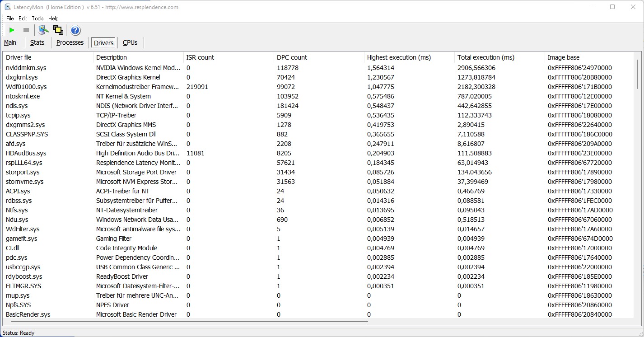Screen dimensions: 644x337
Task: Select the ndis.sys driver row
Action: tap(318, 106)
